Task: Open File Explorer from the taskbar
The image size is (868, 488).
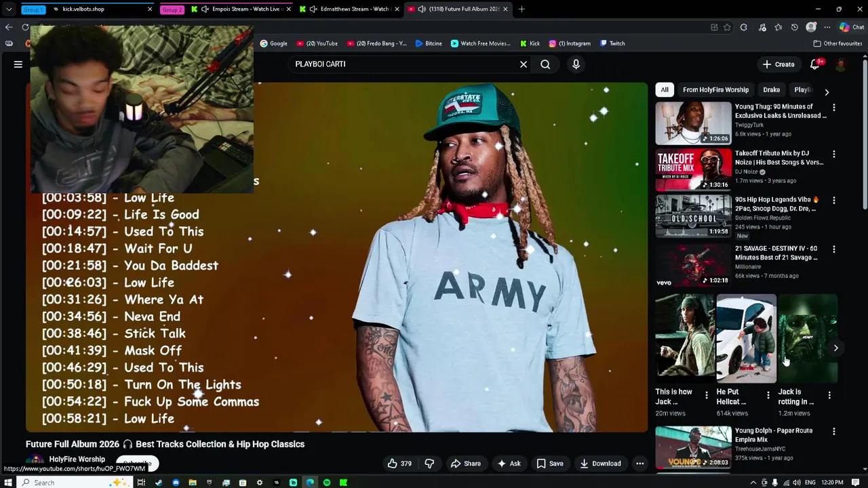Action: click(193, 483)
